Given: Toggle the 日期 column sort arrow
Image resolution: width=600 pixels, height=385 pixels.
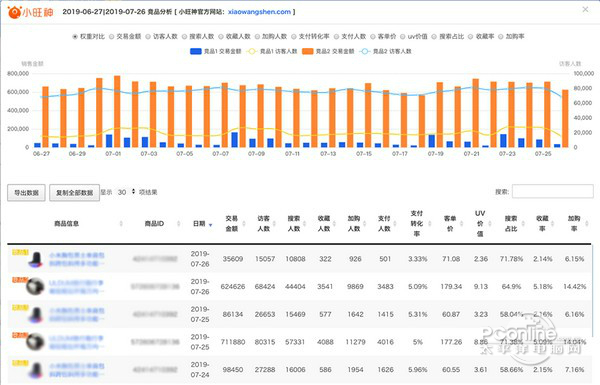Looking at the screenshot, I should pyautogui.click(x=210, y=225).
